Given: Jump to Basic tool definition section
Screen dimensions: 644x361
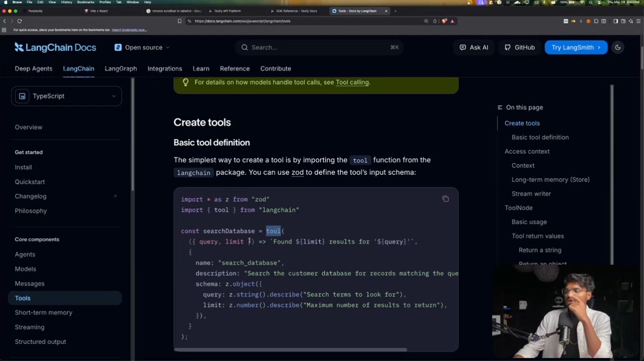Looking at the screenshot, I should click(x=540, y=137).
